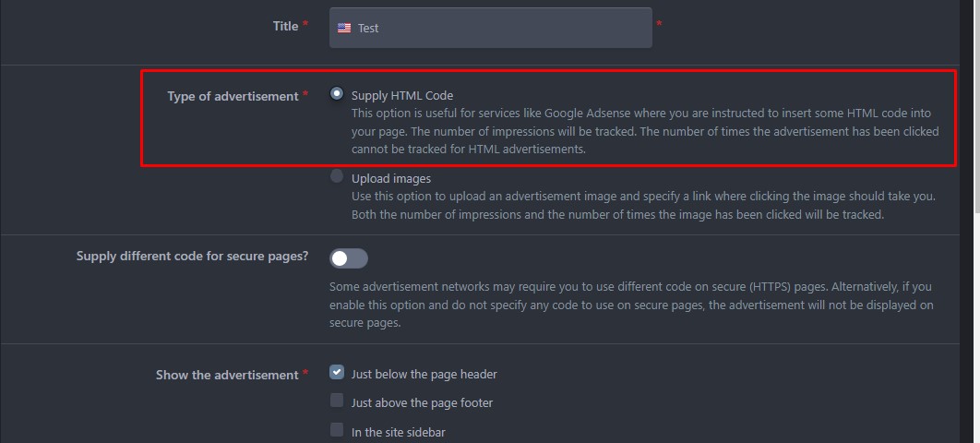The height and width of the screenshot is (443, 980).
Task: Click the 'Supply HTML Code' option text
Action: pos(402,96)
